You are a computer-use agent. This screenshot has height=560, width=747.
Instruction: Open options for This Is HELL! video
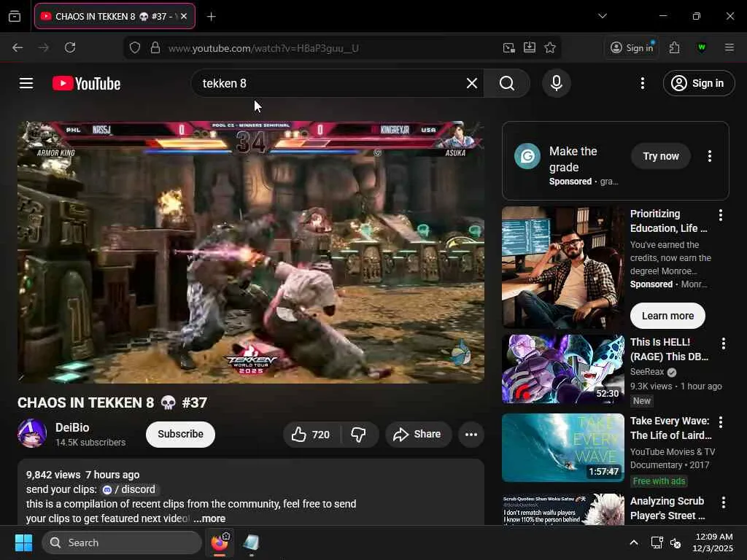(x=723, y=343)
